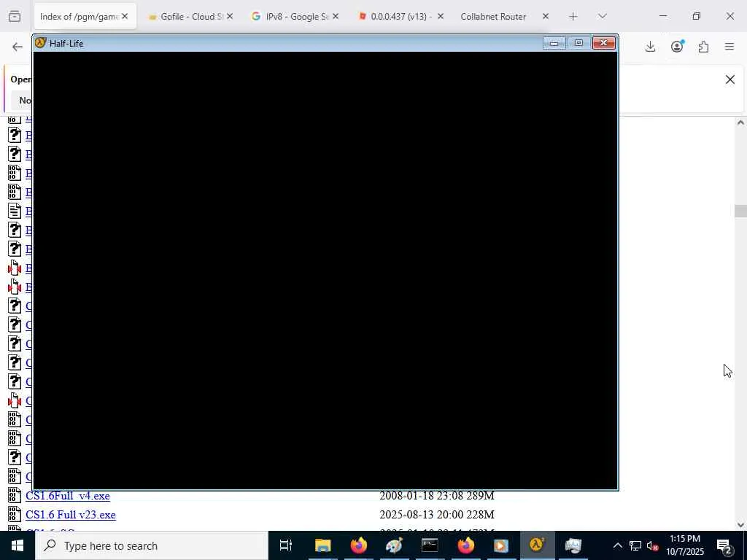
Task: Focus the Type here to search box
Action: [152, 545]
